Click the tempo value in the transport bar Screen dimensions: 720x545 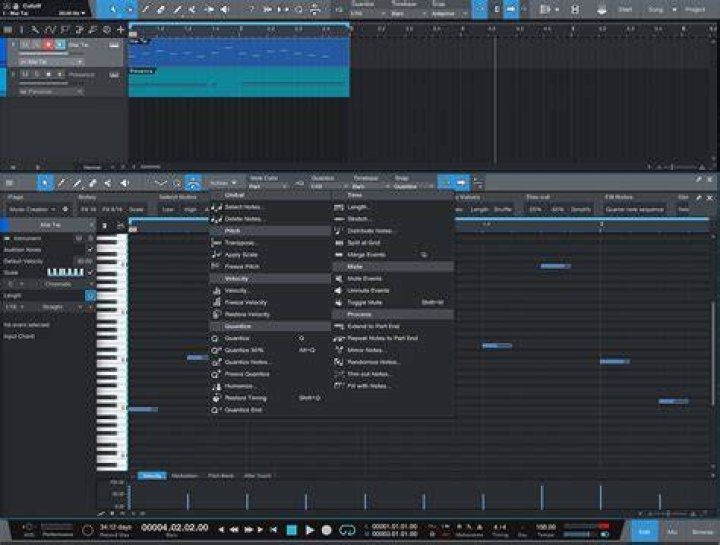(546, 527)
